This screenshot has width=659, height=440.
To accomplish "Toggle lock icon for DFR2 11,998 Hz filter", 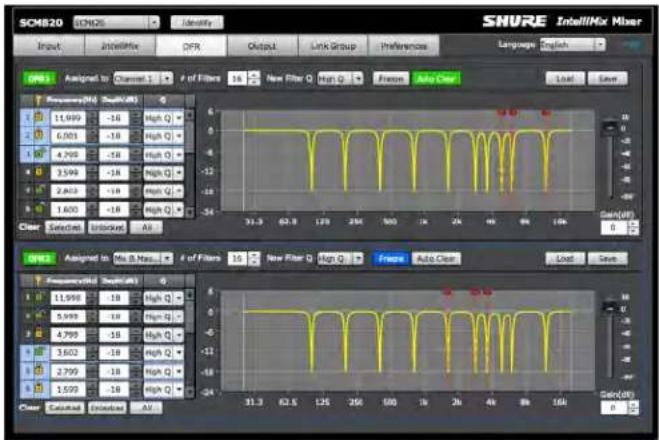I will (x=39, y=298).
